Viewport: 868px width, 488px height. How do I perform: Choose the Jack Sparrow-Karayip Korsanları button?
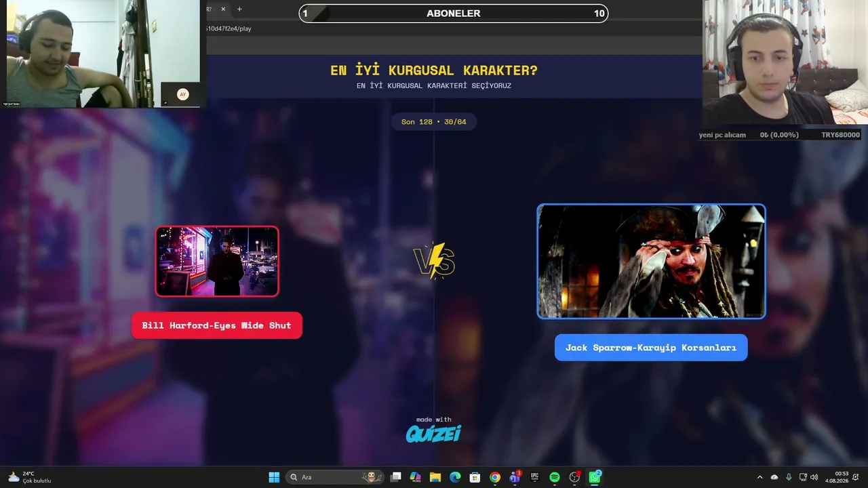(651, 348)
